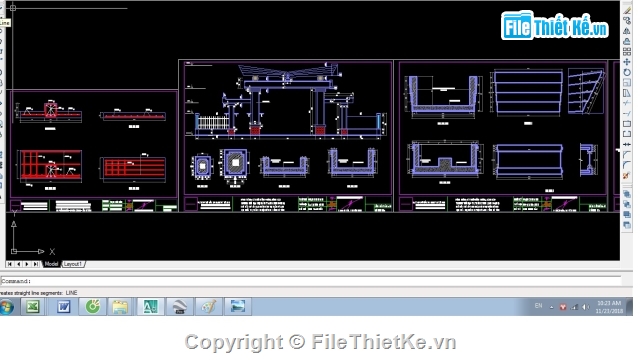Switch to the Model tab
This screenshot has height=360, width=640.
(51, 264)
